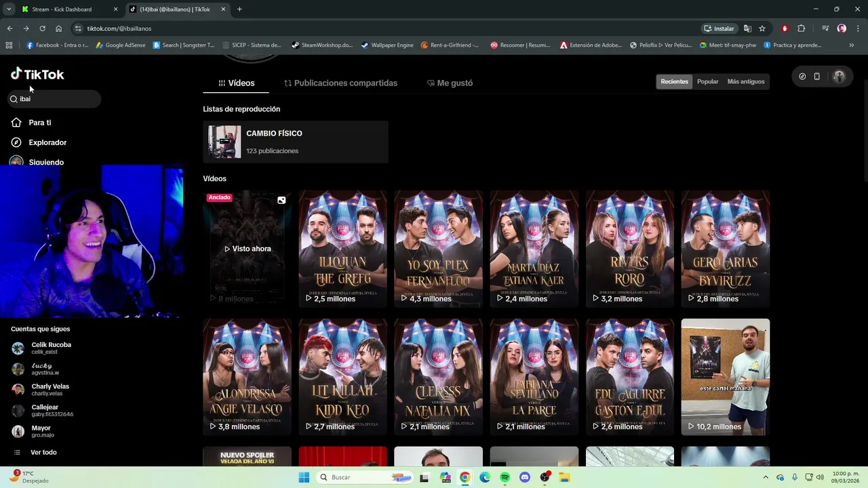This screenshot has height=488, width=868.
Task: Click the red hand blocker extension icon
Action: (x=785, y=28)
